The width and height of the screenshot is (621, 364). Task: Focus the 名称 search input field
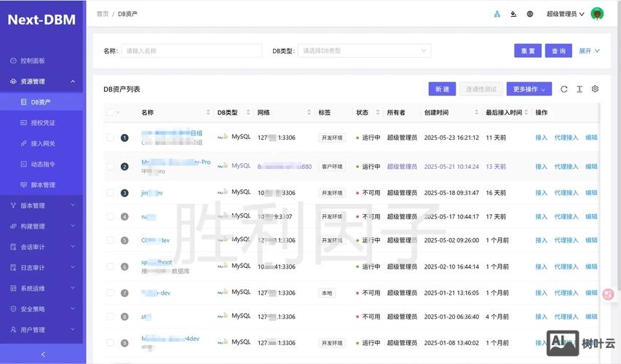(x=191, y=51)
